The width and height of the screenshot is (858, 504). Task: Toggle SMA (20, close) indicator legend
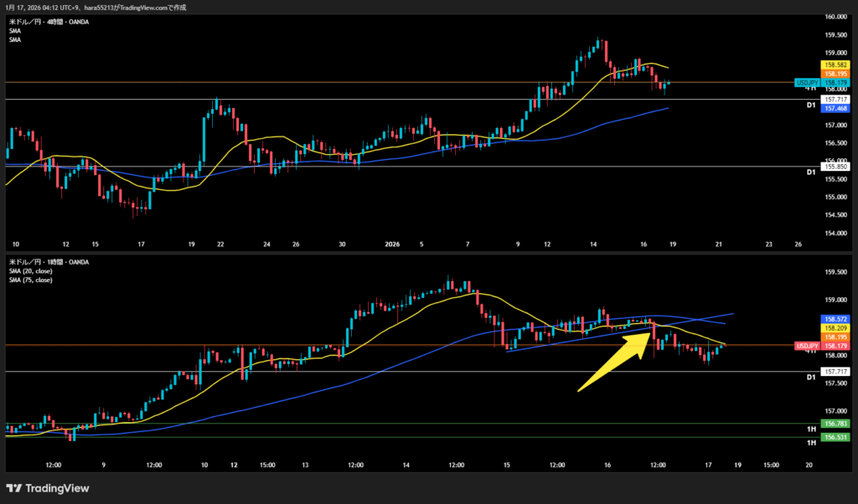click(29, 271)
